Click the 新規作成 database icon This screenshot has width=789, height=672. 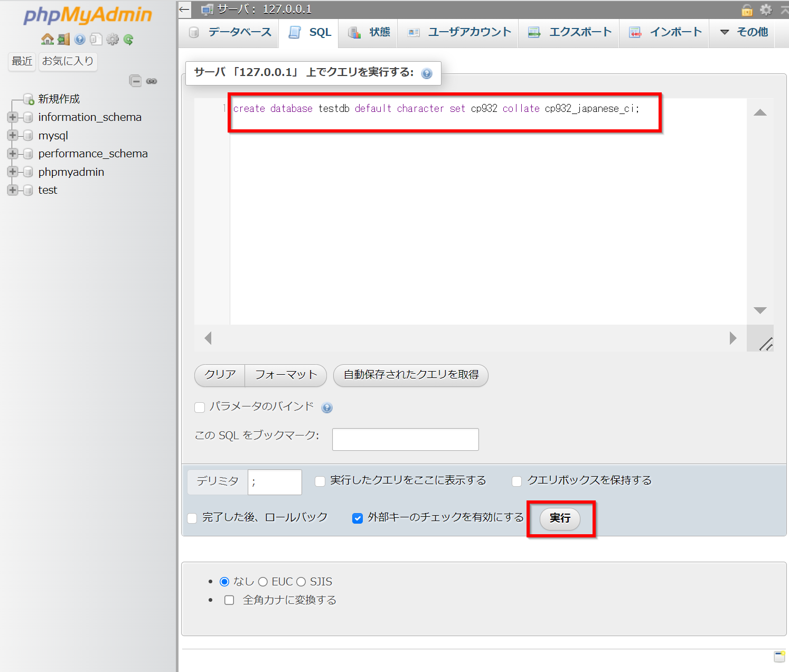[29, 99]
